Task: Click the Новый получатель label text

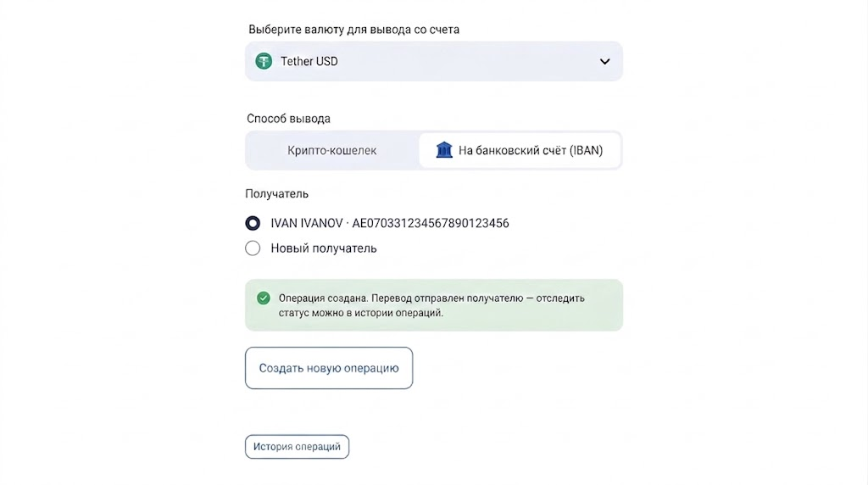Action: pos(324,248)
